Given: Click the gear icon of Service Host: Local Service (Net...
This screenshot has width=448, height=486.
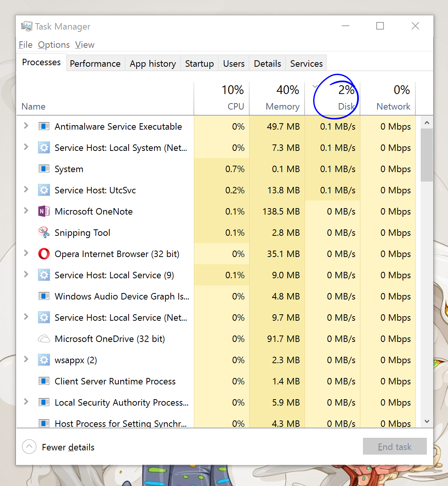Looking at the screenshot, I should [x=44, y=317].
